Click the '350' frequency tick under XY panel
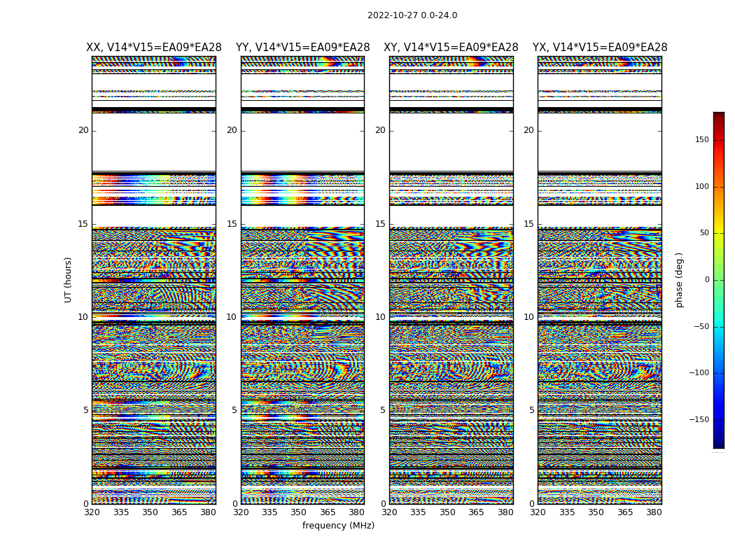The height and width of the screenshot is (560, 735). (x=447, y=512)
